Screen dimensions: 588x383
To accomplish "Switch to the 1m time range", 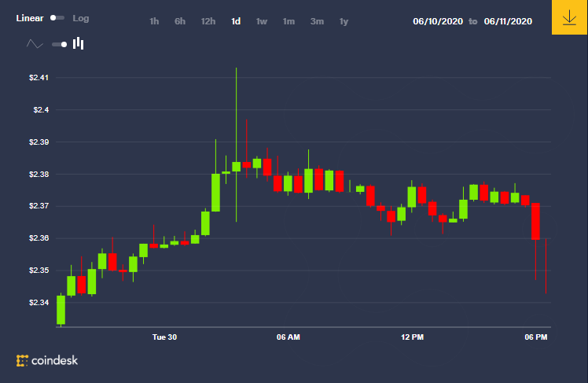I will [288, 21].
